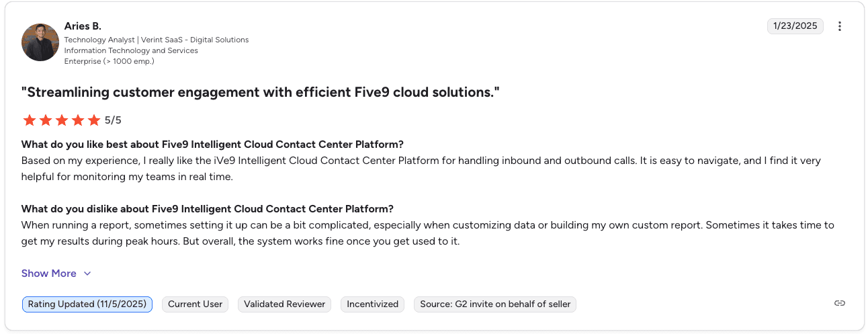The image size is (868, 334).
Task: Click the 1/23/2025 date badge
Action: (795, 26)
